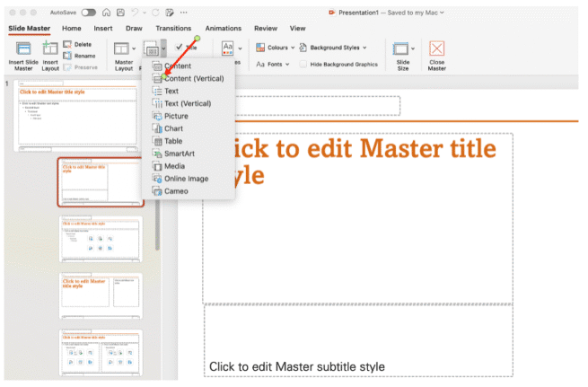Viewport: 588px width, 387px height.
Task: Click the Insert Layout icon
Action: point(49,48)
